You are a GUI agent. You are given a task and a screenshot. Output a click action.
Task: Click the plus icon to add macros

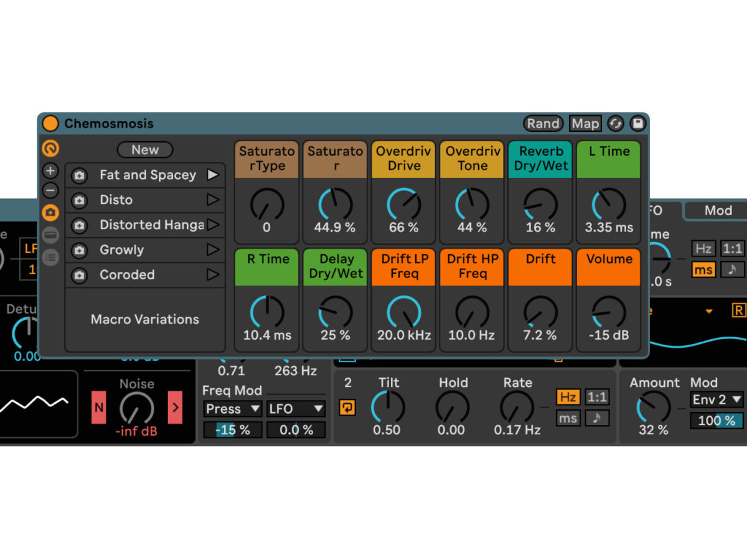[x=50, y=170]
